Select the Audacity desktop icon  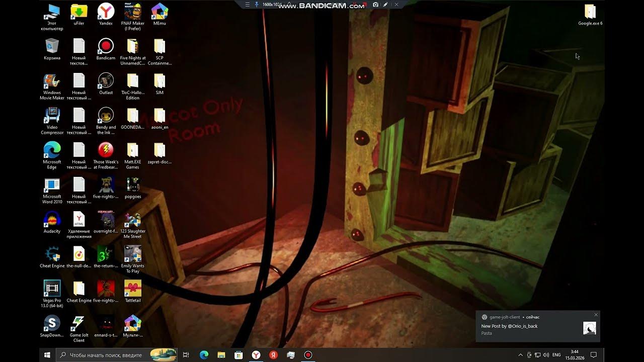click(52, 220)
